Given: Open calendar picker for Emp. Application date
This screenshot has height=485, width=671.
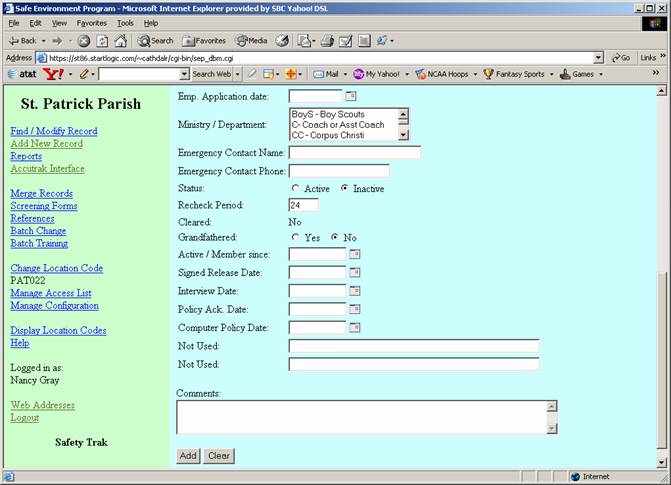Looking at the screenshot, I should tap(351, 96).
